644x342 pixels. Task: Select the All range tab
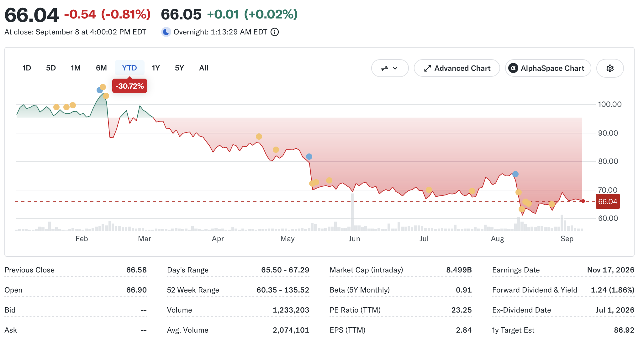pyautogui.click(x=204, y=68)
